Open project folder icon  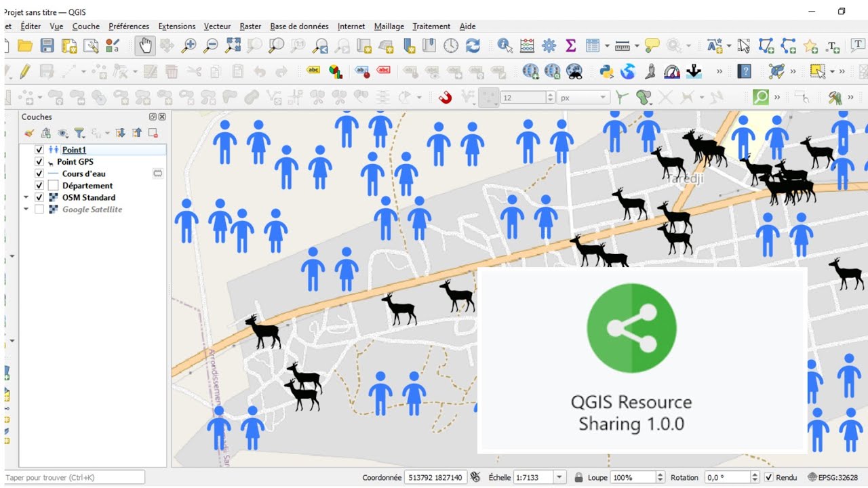pyautogui.click(x=25, y=45)
